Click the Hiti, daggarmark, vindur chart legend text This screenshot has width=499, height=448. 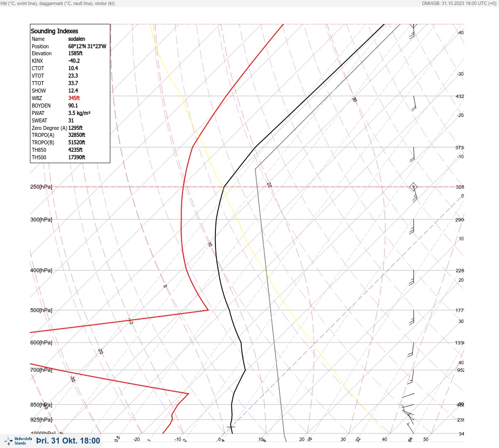tap(58, 3)
